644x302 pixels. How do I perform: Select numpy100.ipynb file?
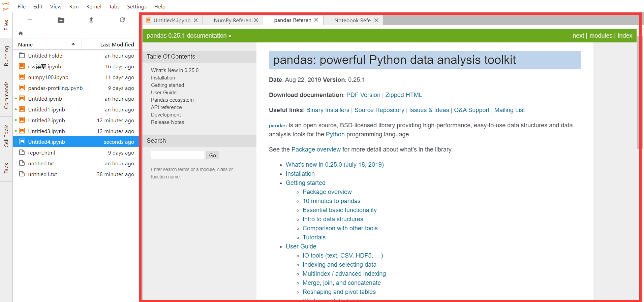(76, 77)
